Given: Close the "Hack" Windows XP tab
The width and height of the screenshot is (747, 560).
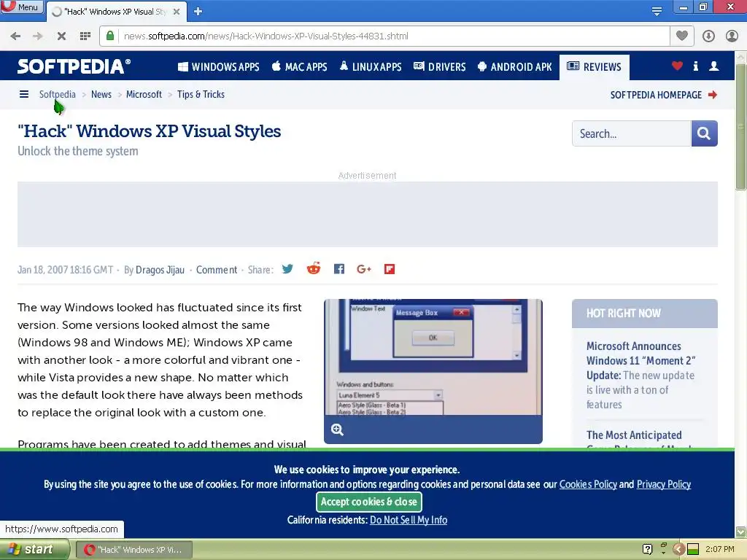Looking at the screenshot, I should pyautogui.click(x=177, y=12).
